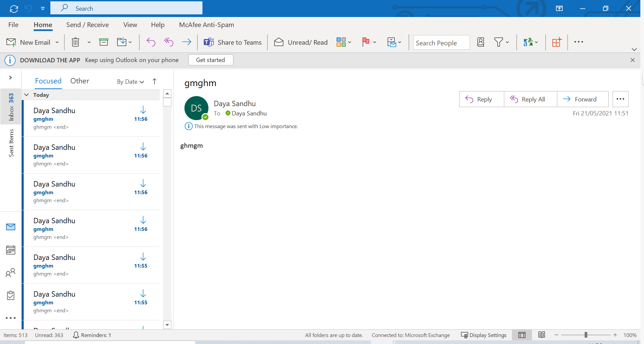Toggle sort order arrow next to By Date

(x=154, y=81)
